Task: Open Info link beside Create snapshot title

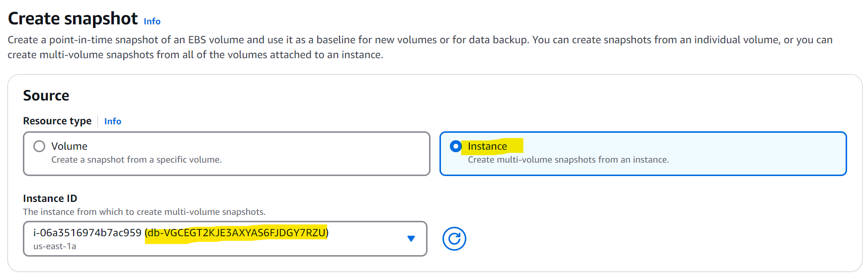Action: pos(152,21)
